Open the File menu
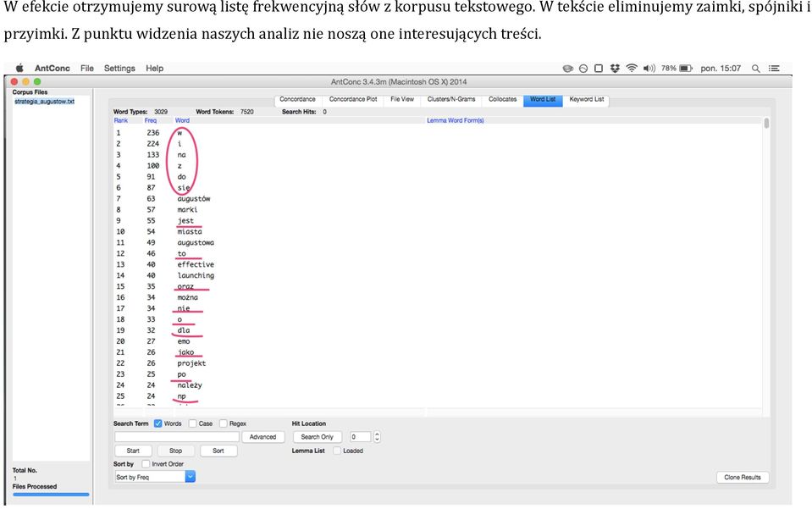Screen dimensions: 812x509 [87, 69]
